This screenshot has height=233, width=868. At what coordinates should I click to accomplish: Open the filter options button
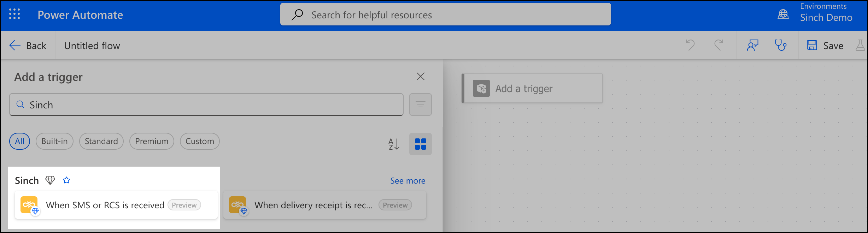[420, 104]
